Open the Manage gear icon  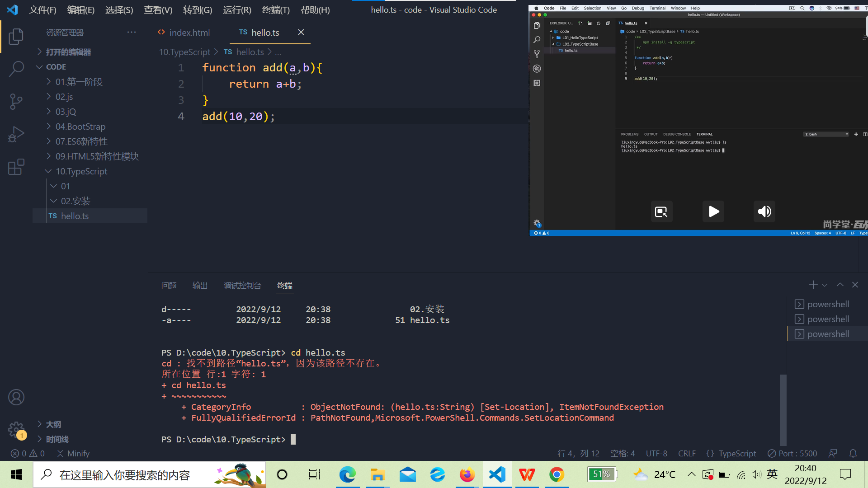16,429
